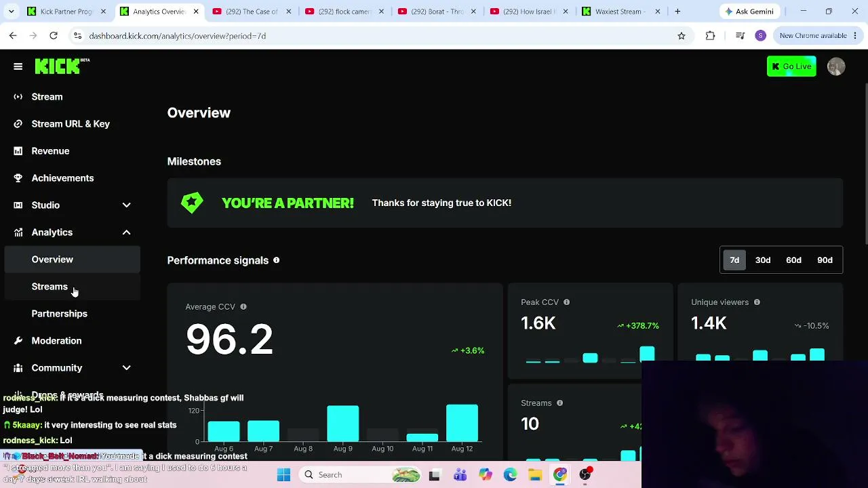Click the Moderation wrench icon
868x488 pixels.
coord(18,341)
